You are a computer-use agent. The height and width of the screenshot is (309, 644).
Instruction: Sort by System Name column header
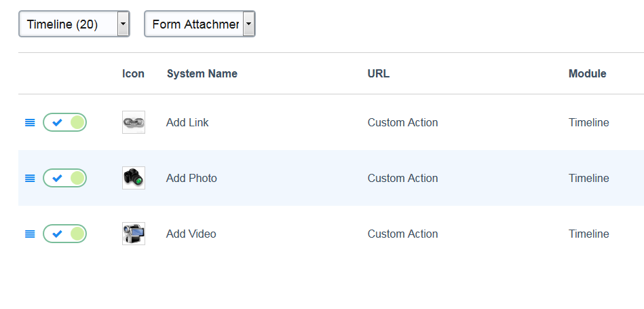pos(202,73)
